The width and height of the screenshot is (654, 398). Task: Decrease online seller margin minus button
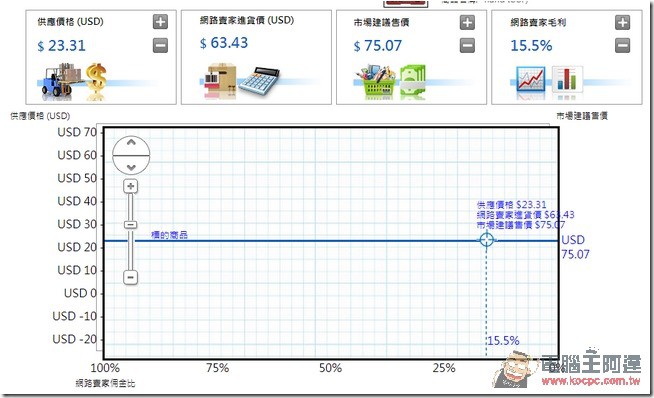point(622,45)
